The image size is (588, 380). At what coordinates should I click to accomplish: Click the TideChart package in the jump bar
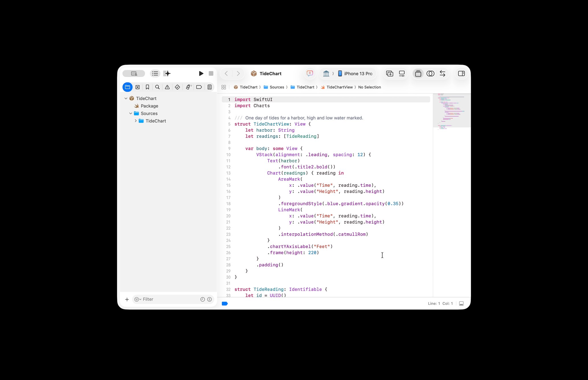(245, 87)
